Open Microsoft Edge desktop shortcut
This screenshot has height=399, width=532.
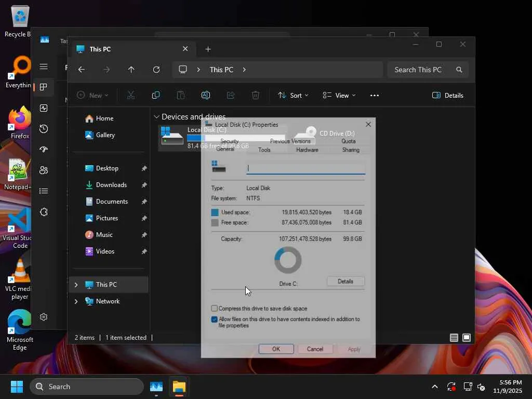[x=20, y=330]
